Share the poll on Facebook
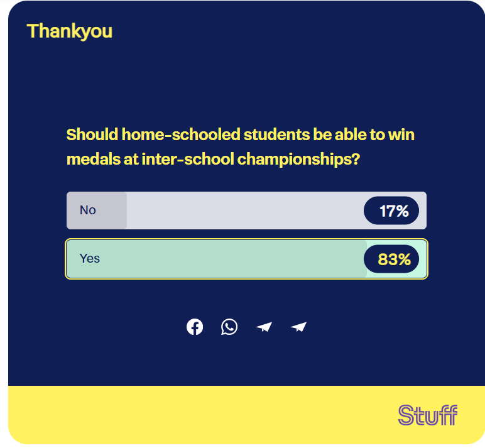The height and width of the screenshot is (448, 485). (x=195, y=327)
